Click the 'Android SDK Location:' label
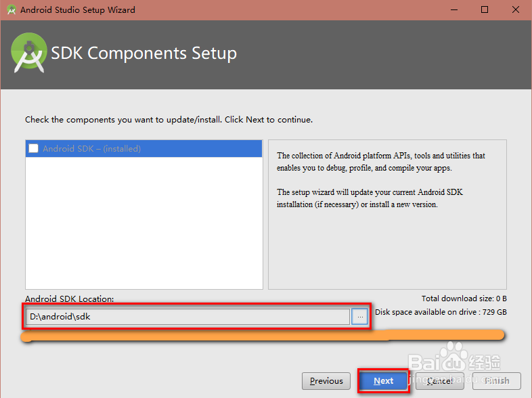The width and height of the screenshot is (532, 398). pos(69,299)
